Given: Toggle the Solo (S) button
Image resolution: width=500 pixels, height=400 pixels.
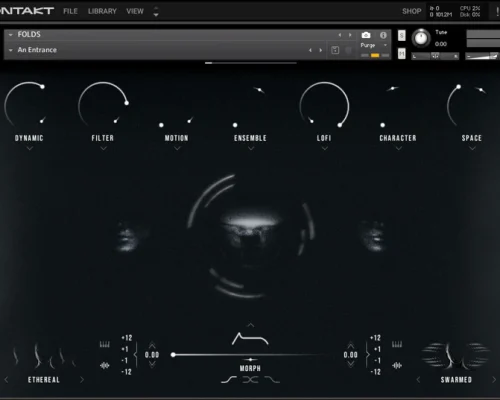Looking at the screenshot, I should click(x=402, y=35).
